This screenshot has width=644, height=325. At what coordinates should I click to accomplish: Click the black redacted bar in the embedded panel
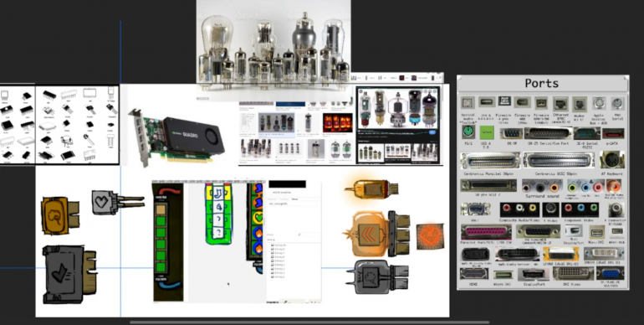[x=287, y=184]
